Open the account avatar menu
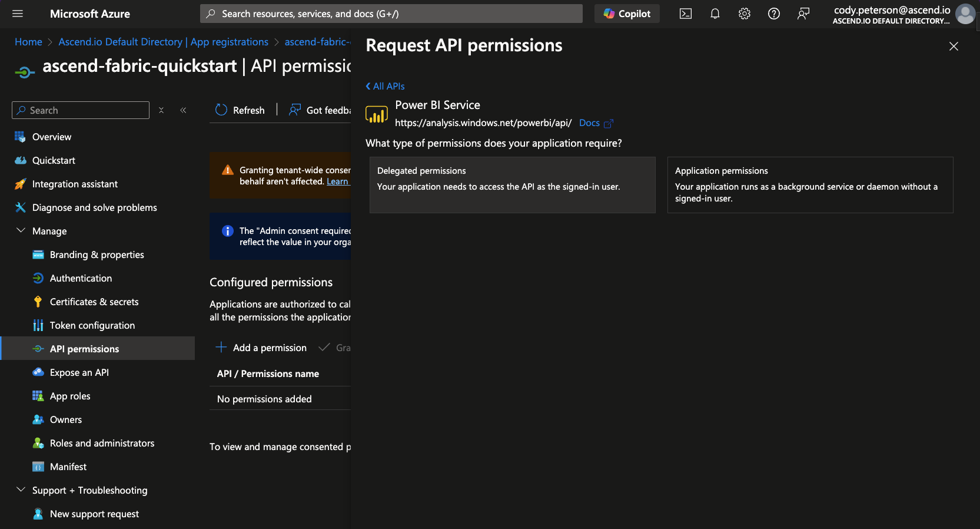Viewport: 980px width, 529px height. (965, 14)
